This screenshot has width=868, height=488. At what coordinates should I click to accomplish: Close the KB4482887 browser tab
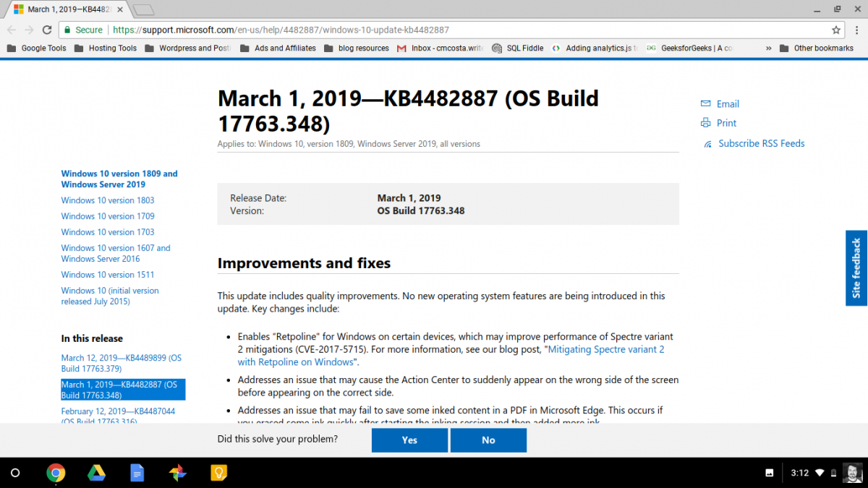121,9
